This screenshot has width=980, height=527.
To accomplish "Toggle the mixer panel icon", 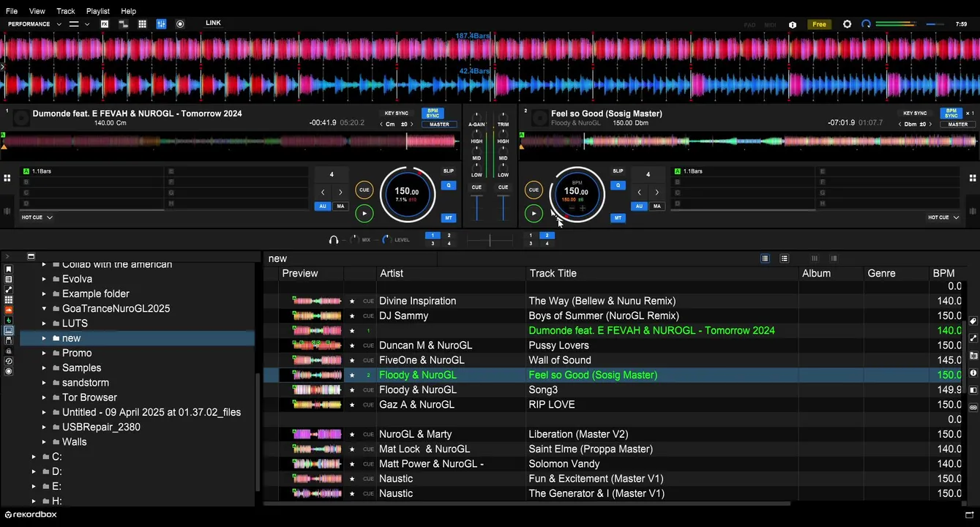I will (161, 24).
